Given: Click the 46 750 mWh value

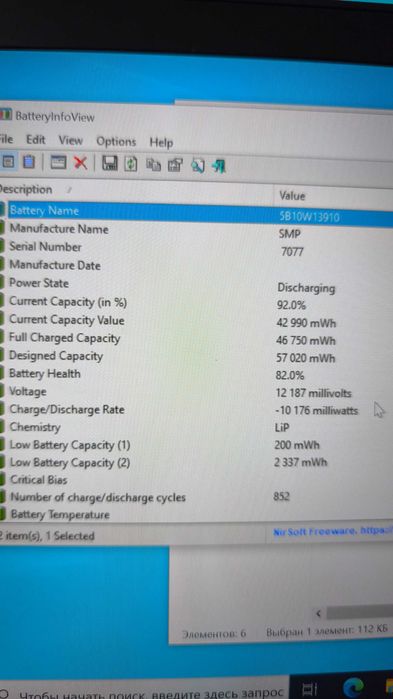Looking at the screenshot, I should 306,341.
